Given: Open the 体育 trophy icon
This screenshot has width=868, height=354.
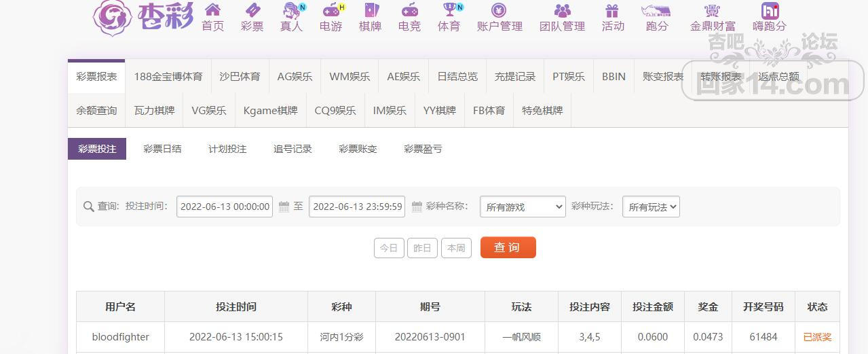Looking at the screenshot, I should (449, 10).
